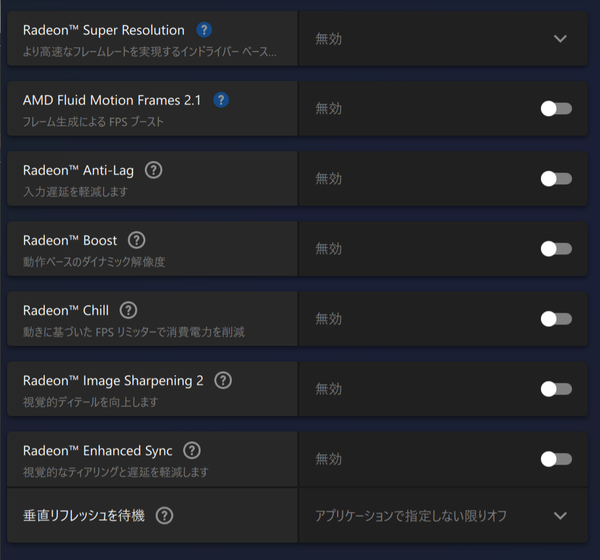Viewport: 600px width, 560px height.
Task: Turn on Radeon Anti-Lag switch
Action: pyautogui.click(x=556, y=179)
